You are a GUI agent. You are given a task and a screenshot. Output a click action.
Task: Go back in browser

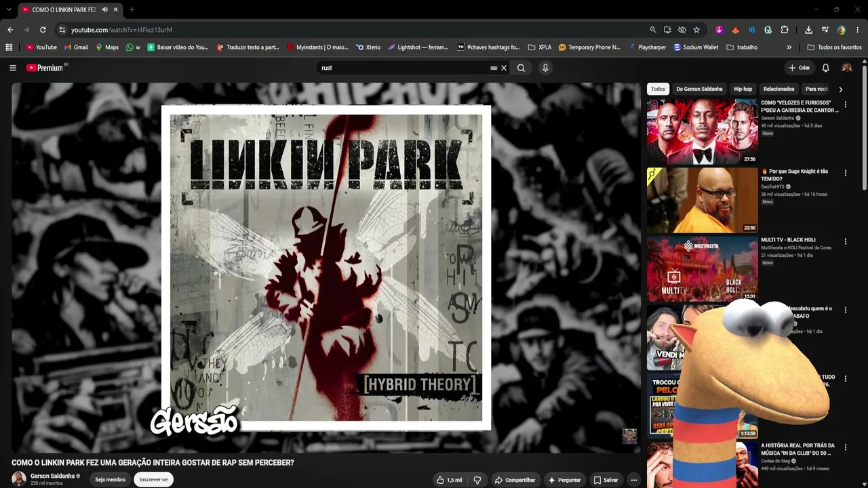tap(10, 30)
